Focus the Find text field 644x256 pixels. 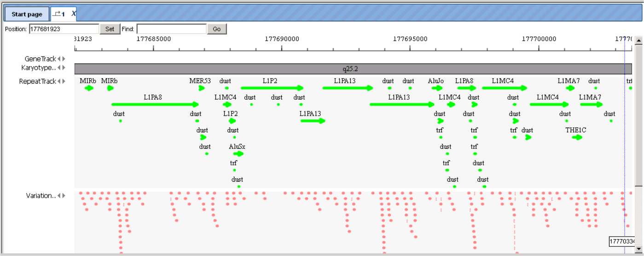point(172,29)
